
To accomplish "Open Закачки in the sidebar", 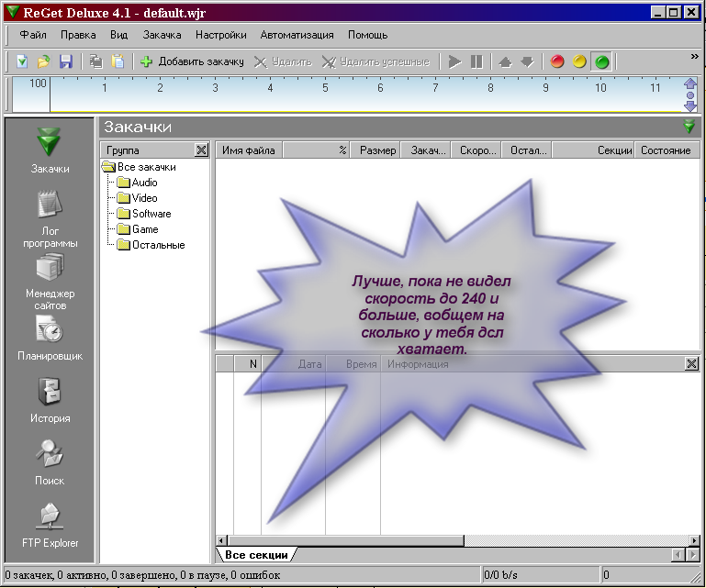I will pyautogui.click(x=50, y=150).
